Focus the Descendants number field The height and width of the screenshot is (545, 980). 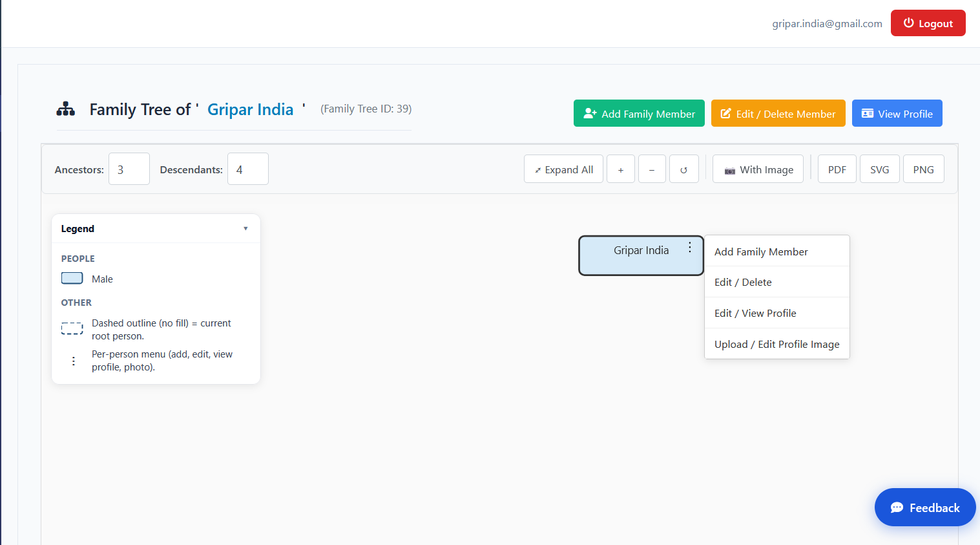click(x=248, y=169)
